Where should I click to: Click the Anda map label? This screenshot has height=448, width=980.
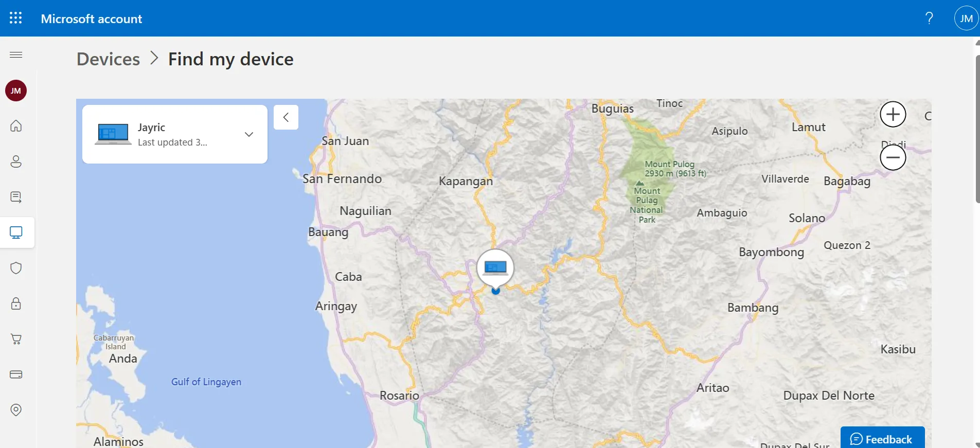[123, 359]
